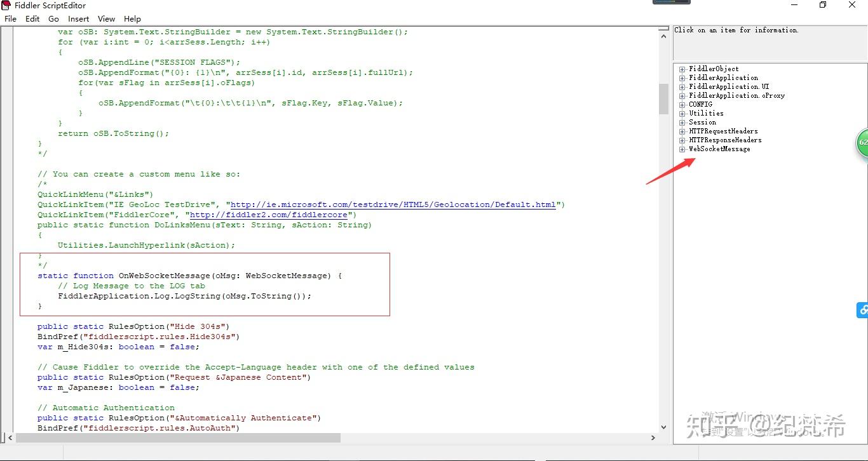The image size is (868, 461).
Task: Expand the FiddlerObject tree node
Action: click(x=681, y=69)
